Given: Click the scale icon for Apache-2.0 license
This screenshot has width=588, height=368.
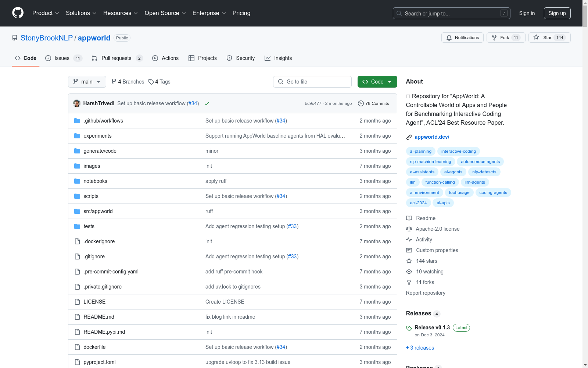Looking at the screenshot, I should [x=409, y=229].
